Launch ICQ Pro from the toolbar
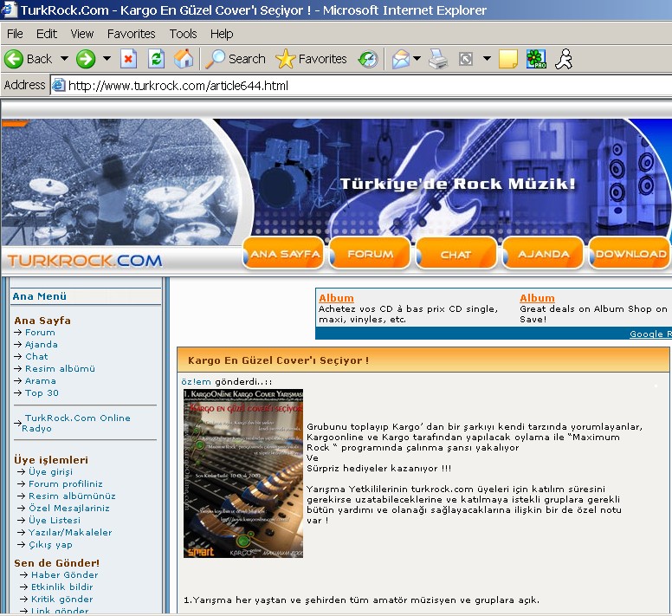Viewport: 672px width, 616px height. [536, 59]
